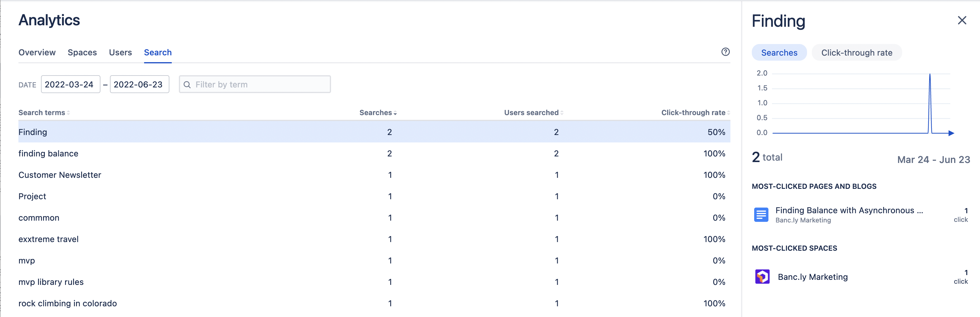
Task: Sort by the Searches column arrows
Action: pos(395,113)
